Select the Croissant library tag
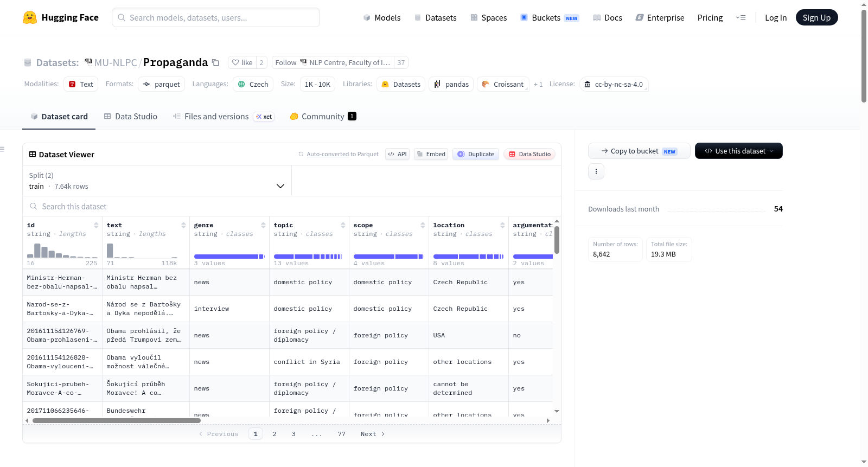This screenshot has height=467, width=868. click(503, 84)
